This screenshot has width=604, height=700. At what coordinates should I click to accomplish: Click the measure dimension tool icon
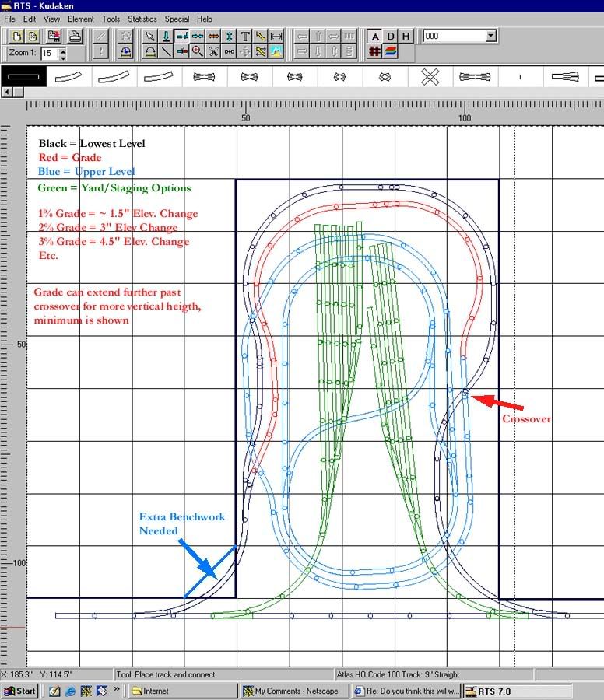pyautogui.click(x=276, y=36)
